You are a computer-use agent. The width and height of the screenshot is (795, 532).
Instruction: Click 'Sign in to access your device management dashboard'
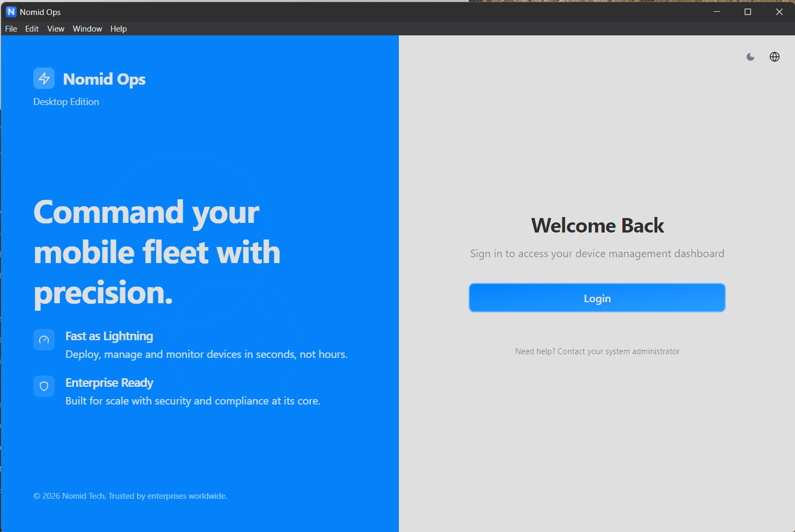pyautogui.click(x=597, y=253)
